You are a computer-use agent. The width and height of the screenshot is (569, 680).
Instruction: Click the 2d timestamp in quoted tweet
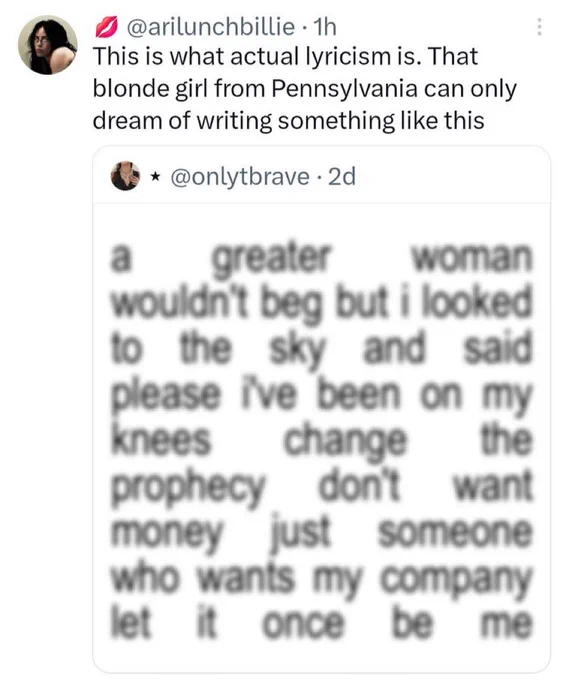[x=342, y=177]
